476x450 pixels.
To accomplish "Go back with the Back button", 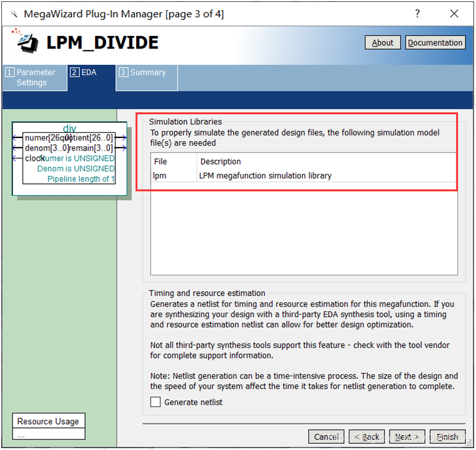I will coord(366,436).
